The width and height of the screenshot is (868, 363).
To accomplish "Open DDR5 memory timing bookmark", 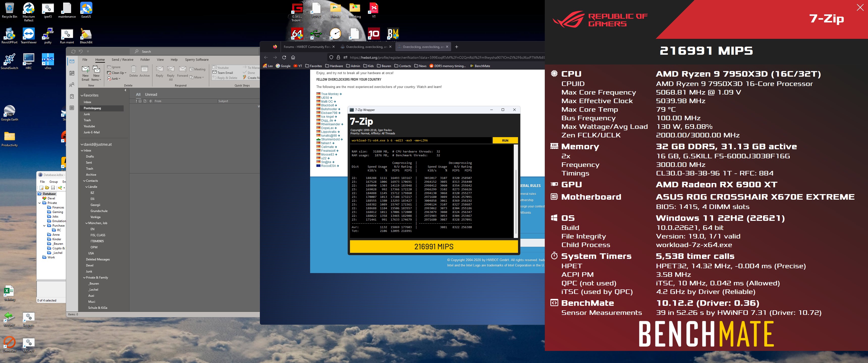I will coord(447,66).
